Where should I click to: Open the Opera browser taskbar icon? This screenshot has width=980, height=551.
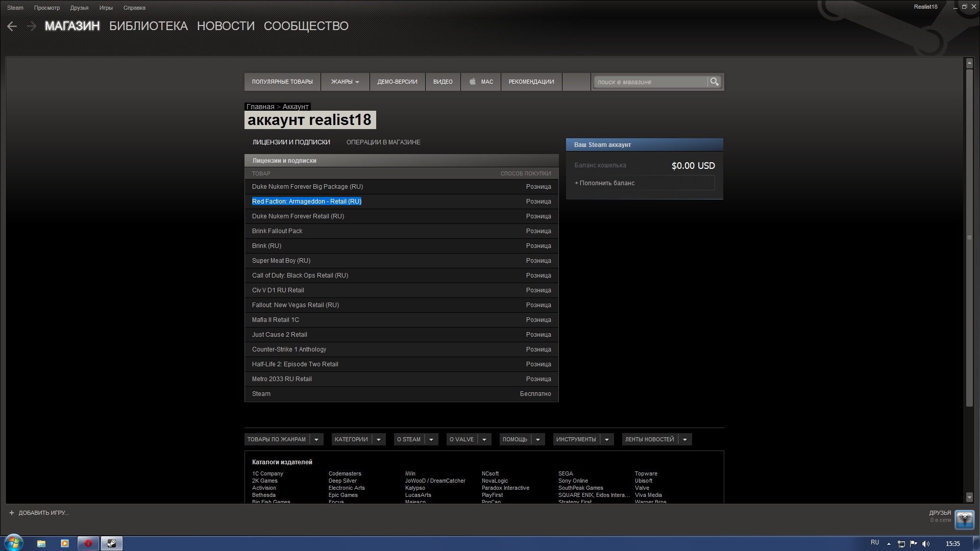point(88,543)
